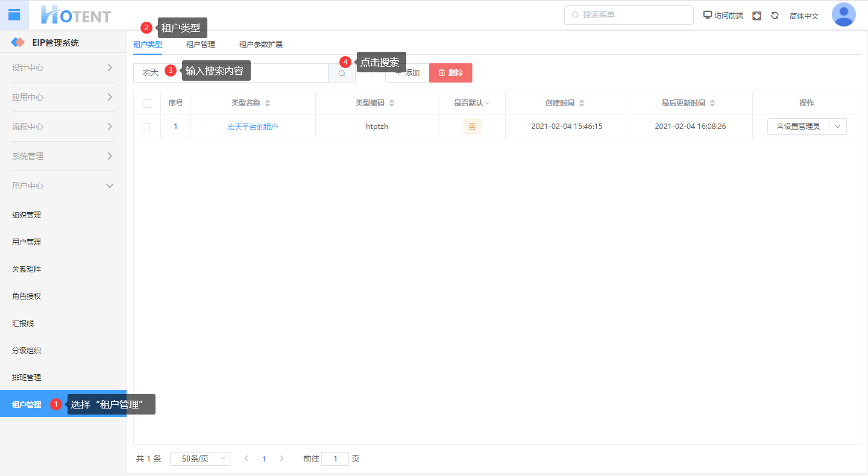The height and width of the screenshot is (476, 868).
Task: Click the 操作 column header
Action: 807,103
